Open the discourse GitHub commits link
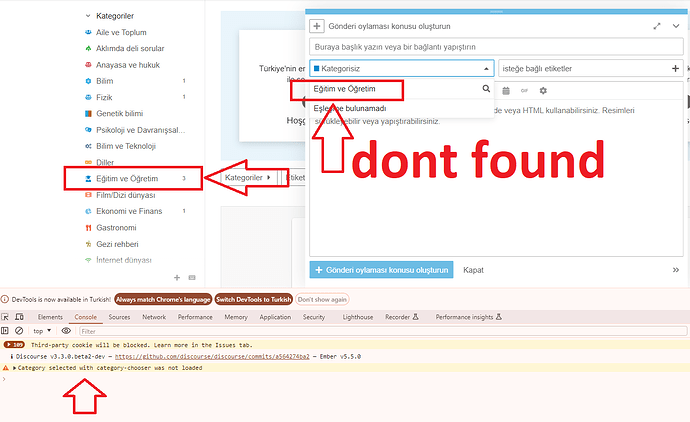 pos(212,356)
